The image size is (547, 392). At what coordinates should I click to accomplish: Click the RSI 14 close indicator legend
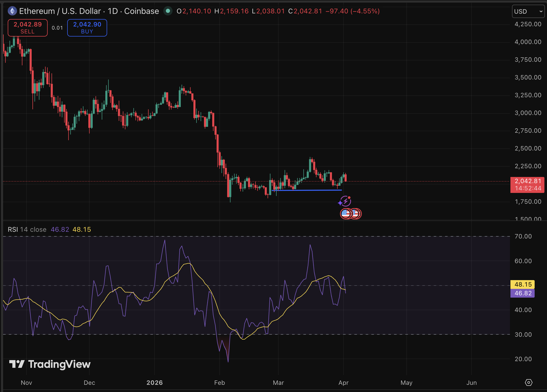[x=27, y=229]
